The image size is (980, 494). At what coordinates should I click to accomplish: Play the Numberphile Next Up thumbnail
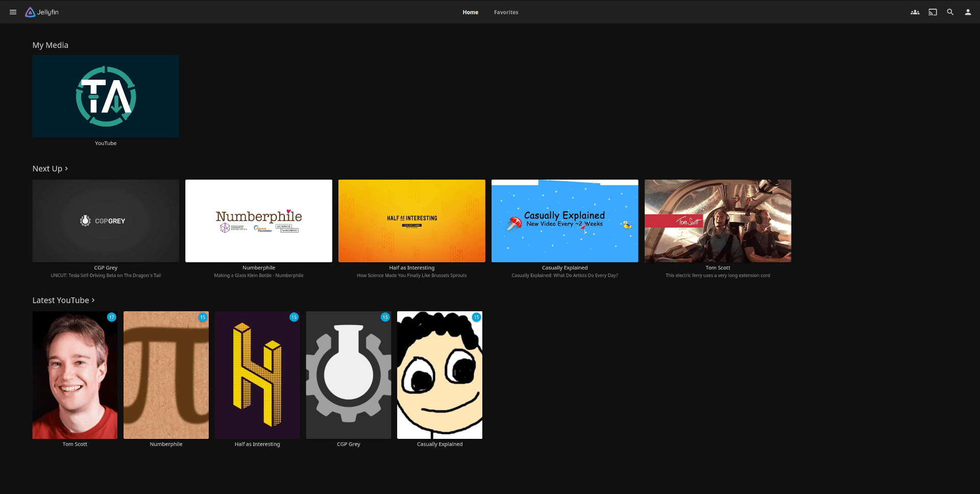point(259,221)
